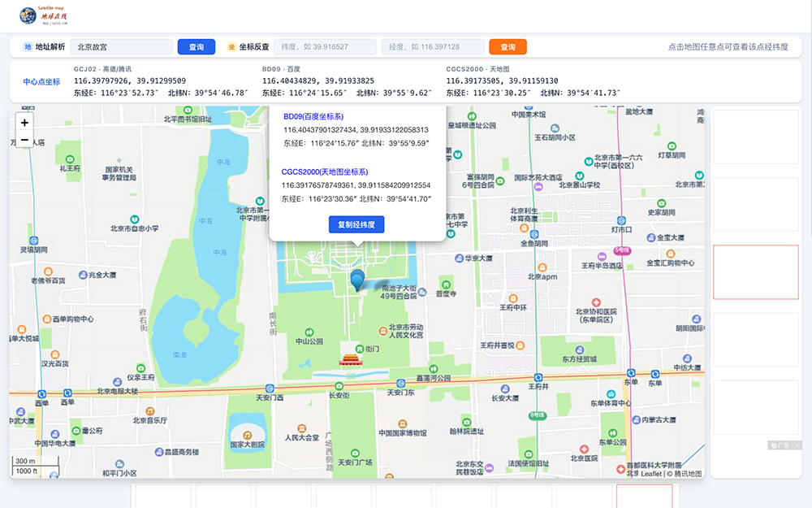812x508 pixels.
Task: Click the 街门 green marker icon
Action: point(360,349)
